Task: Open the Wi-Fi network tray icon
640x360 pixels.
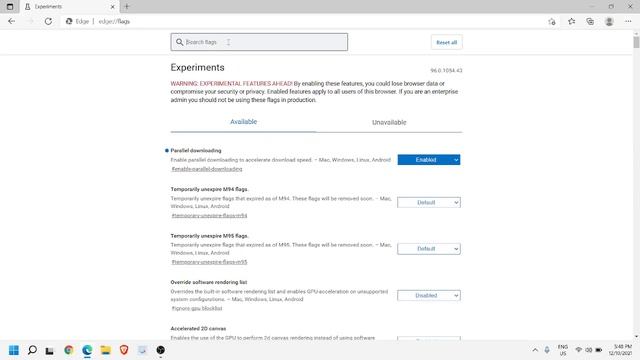Action: (x=578, y=350)
